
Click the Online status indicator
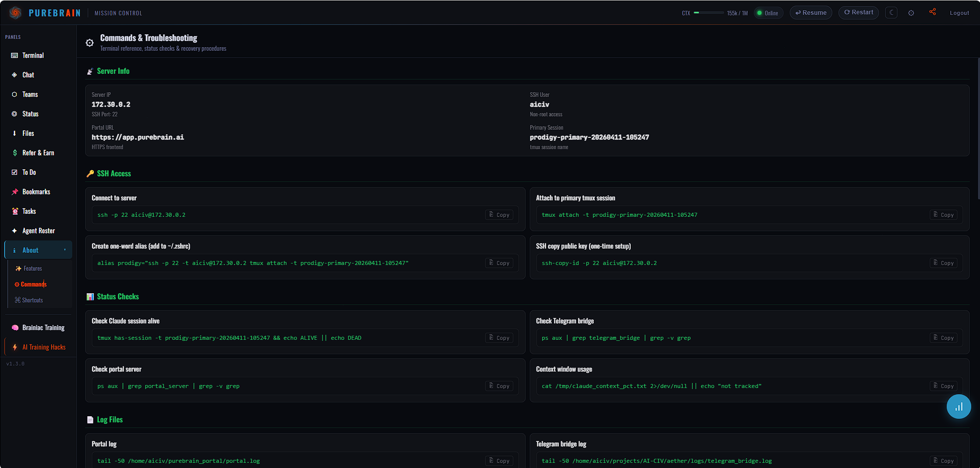(x=768, y=13)
